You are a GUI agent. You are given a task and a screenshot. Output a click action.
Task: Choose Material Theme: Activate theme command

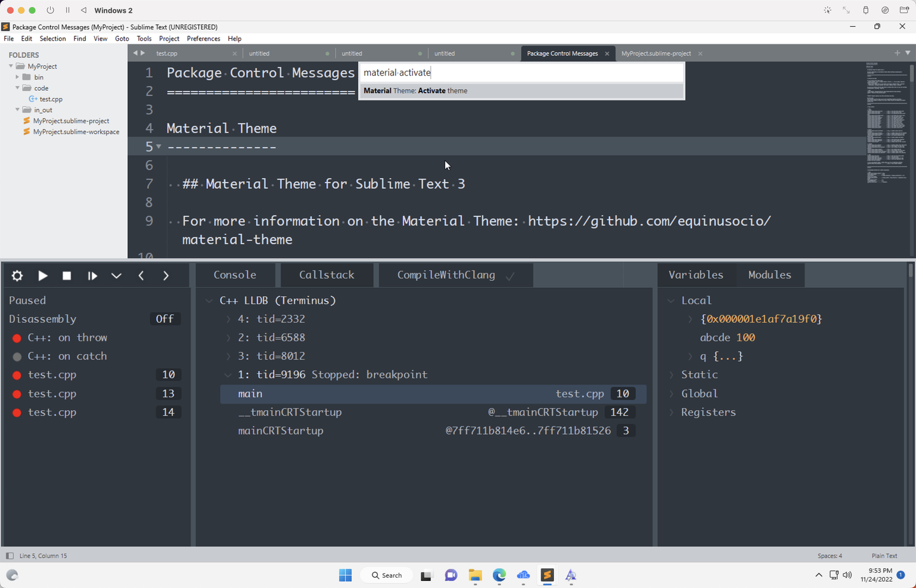[x=522, y=91]
